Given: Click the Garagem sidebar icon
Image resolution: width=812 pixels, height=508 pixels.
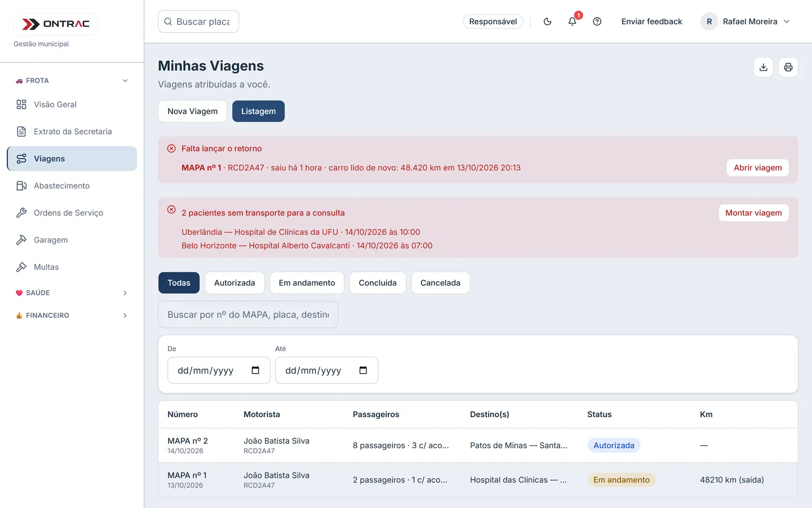Looking at the screenshot, I should pyautogui.click(x=21, y=240).
